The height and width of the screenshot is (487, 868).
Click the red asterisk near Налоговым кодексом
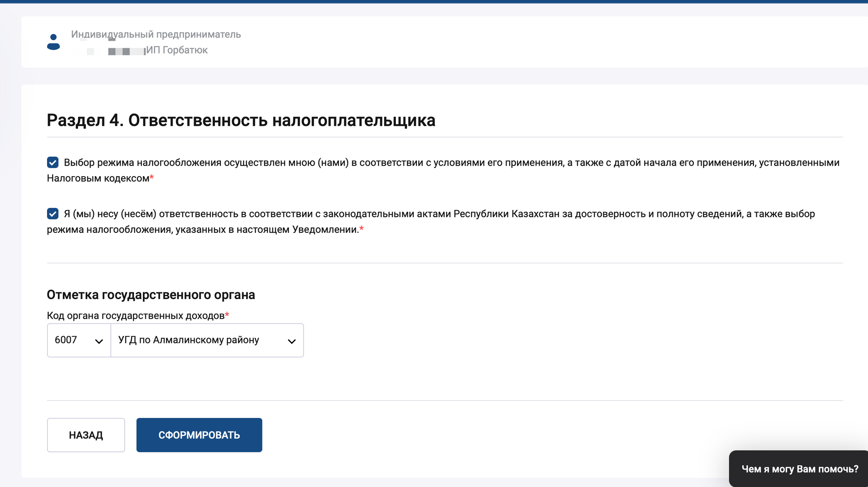coord(152,177)
